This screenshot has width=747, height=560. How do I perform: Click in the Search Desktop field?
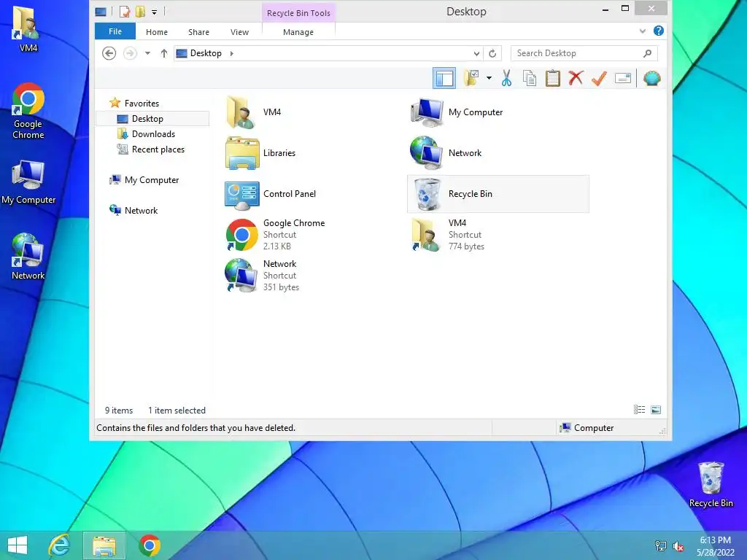point(584,53)
